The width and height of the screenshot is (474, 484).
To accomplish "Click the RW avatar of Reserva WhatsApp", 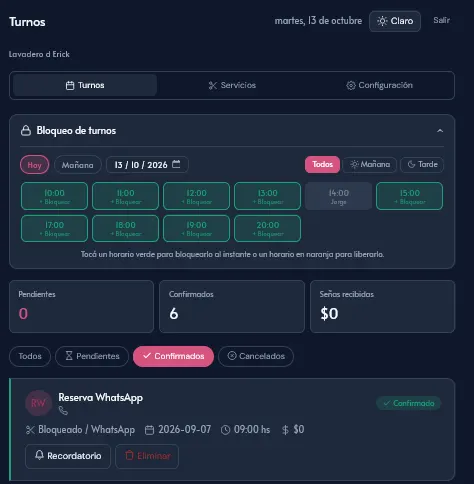I will pos(38,403).
